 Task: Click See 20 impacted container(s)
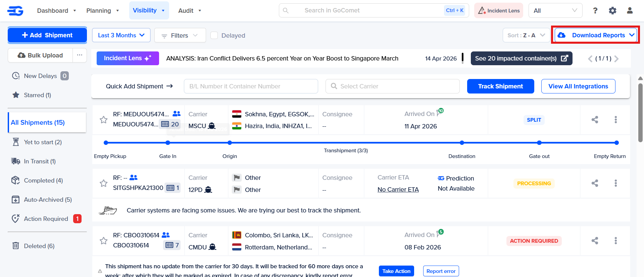click(521, 58)
